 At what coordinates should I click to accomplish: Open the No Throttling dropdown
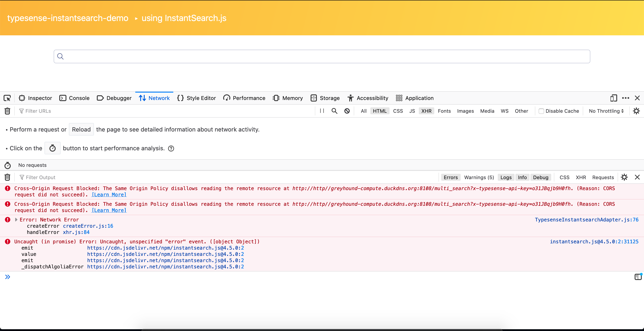(x=606, y=111)
